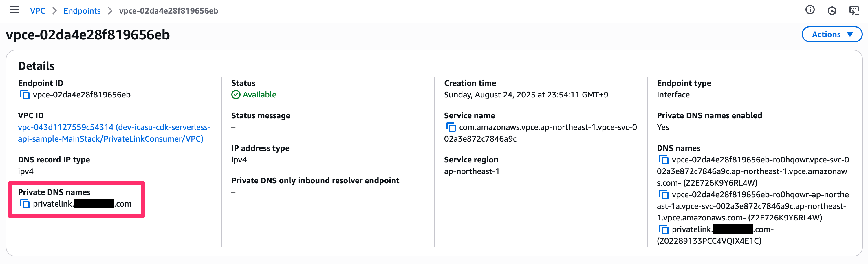Open the info panel icon

click(x=810, y=10)
